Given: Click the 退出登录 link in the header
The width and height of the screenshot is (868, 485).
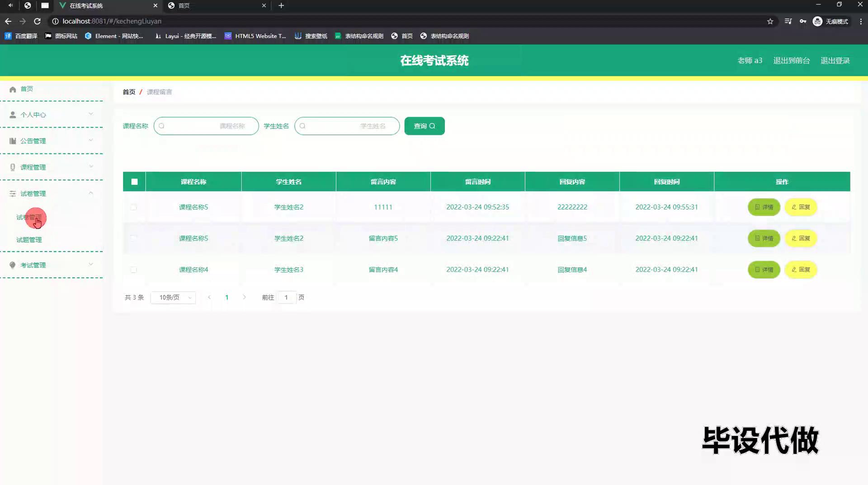Looking at the screenshot, I should (835, 61).
